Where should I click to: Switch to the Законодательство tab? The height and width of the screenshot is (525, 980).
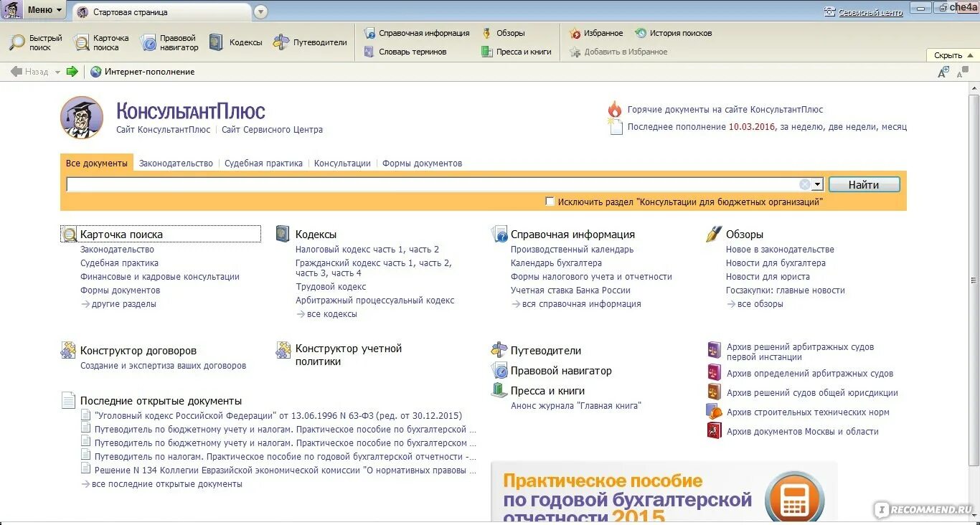pyautogui.click(x=176, y=164)
